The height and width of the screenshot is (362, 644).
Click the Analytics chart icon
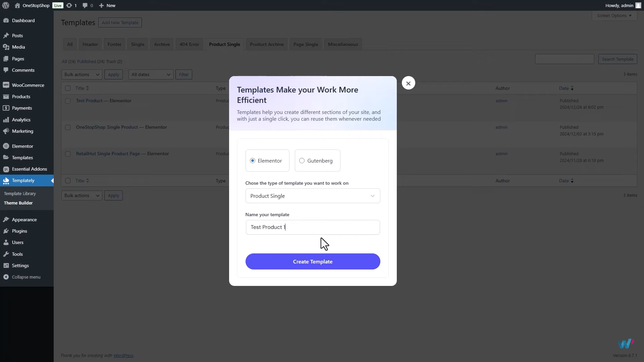(6, 120)
